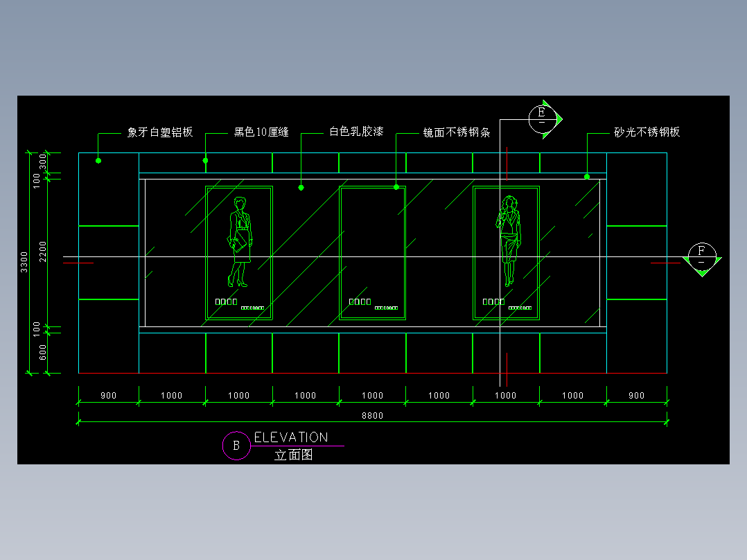Select the section marker circle labeled E
747x560 pixels.
pyautogui.click(x=543, y=119)
